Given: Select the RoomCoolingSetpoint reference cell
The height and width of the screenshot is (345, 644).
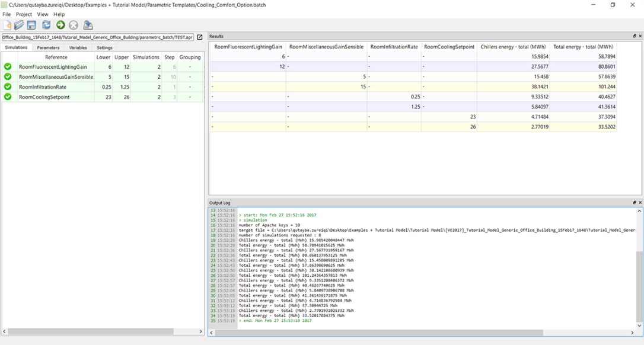Looking at the screenshot, I should click(x=56, y=97).
